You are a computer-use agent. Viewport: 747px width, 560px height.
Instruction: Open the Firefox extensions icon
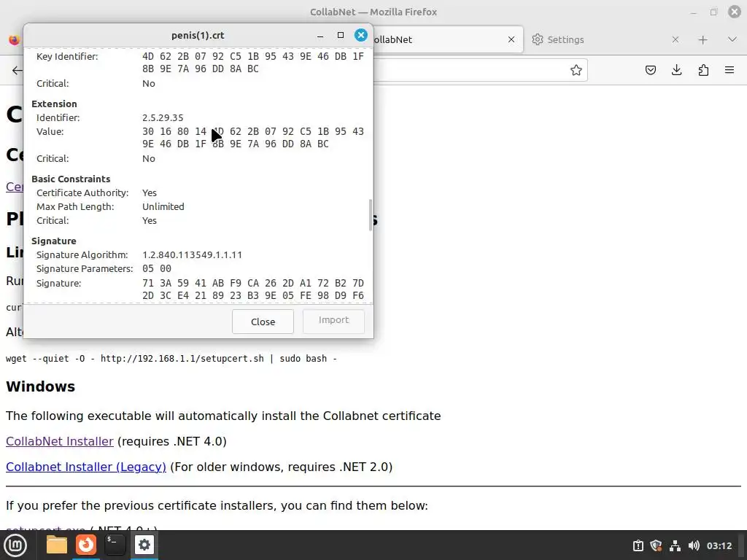(x=703, y=70)
